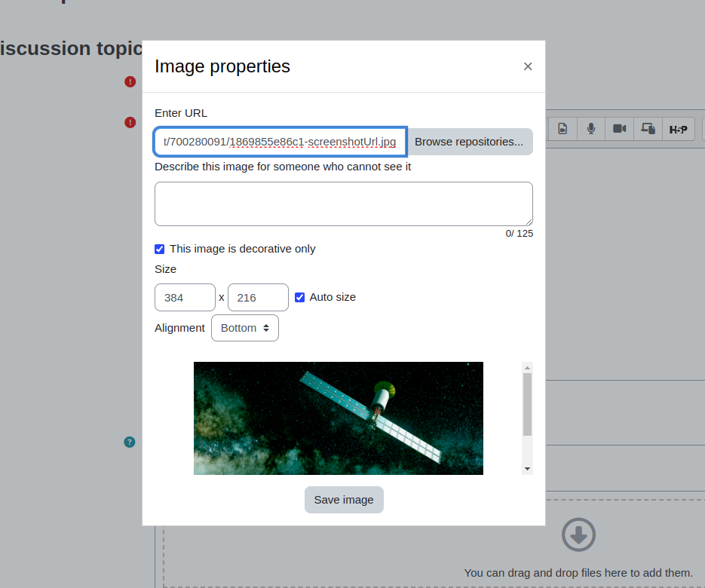The image size is (705, 588).
Task: Open the Alignment dropdown set to Bottom
Action: pyautogui.click(x=245, y=328)
